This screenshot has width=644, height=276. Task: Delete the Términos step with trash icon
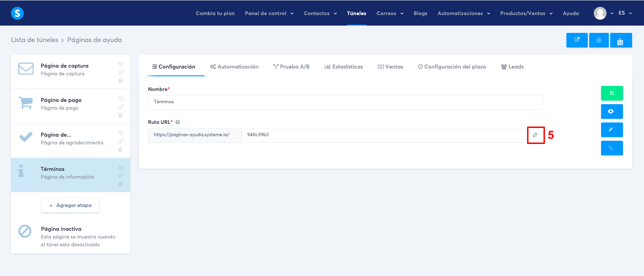point(121,183)
